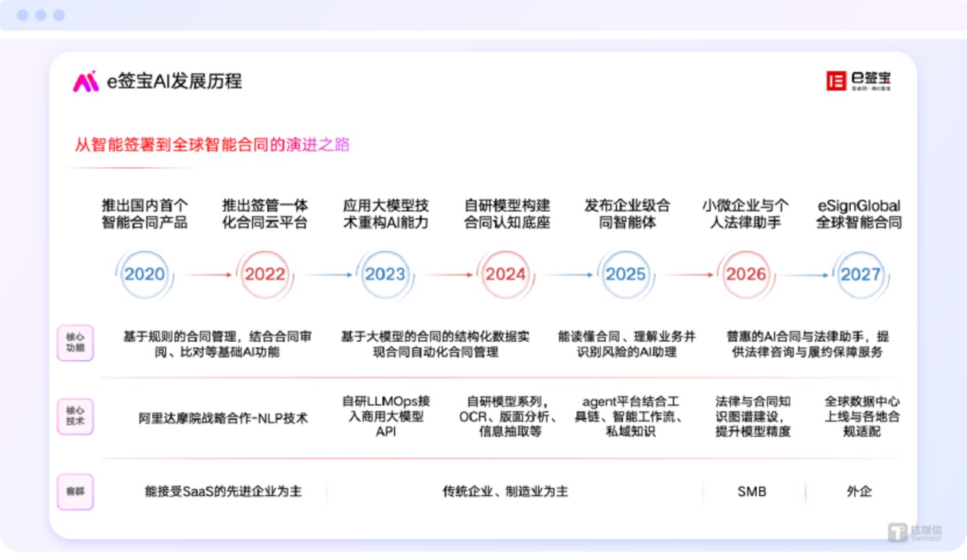The height and width of the screenshot is (560, 967).
Task: Click text 普惠的AI合同与法律助手
Action: pos(807,344)
